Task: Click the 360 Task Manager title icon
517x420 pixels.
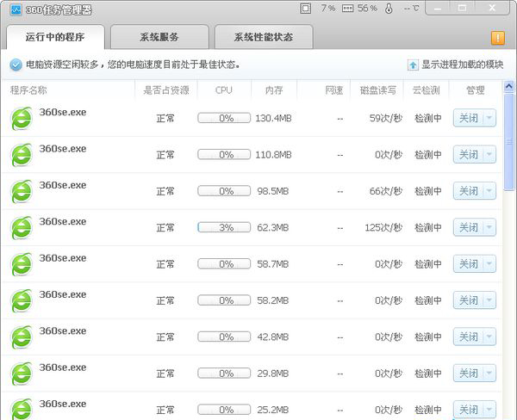Action: [16, 9]
